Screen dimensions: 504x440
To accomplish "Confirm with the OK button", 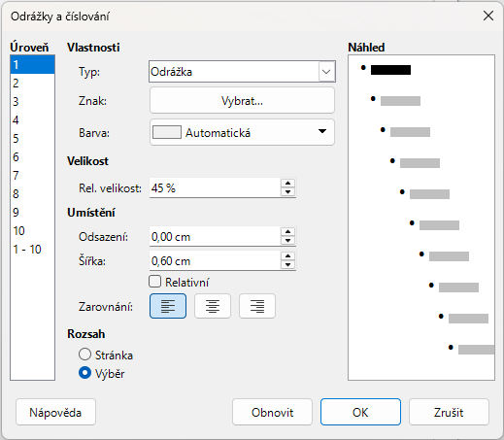I will click(360, 412).
